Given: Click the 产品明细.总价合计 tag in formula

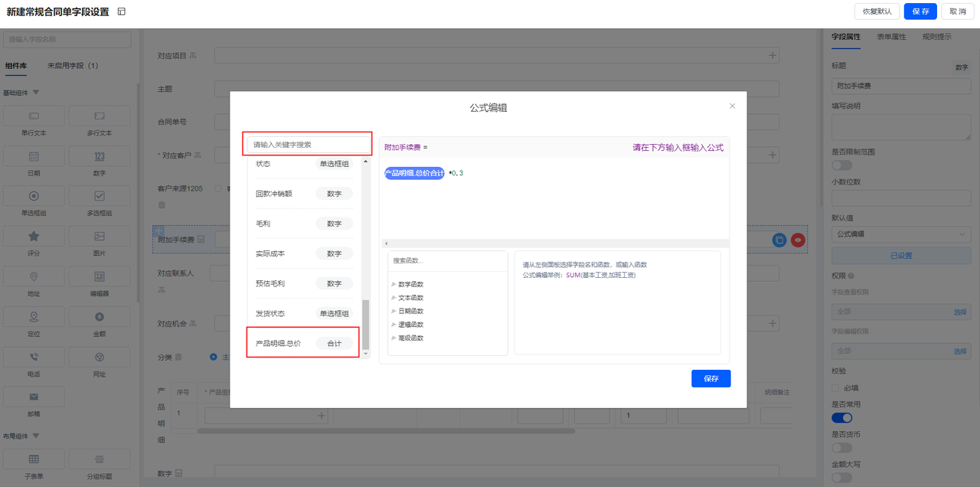Looking at the screenshot, I should click(x=414, y=173).
